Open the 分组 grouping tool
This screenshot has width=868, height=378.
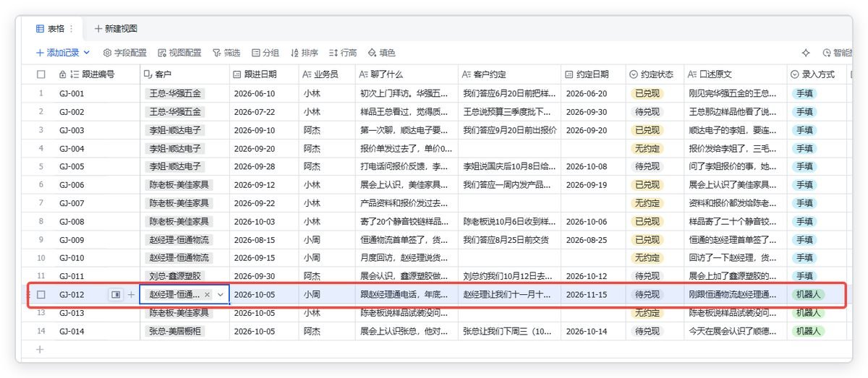click(x=265, y=53)
